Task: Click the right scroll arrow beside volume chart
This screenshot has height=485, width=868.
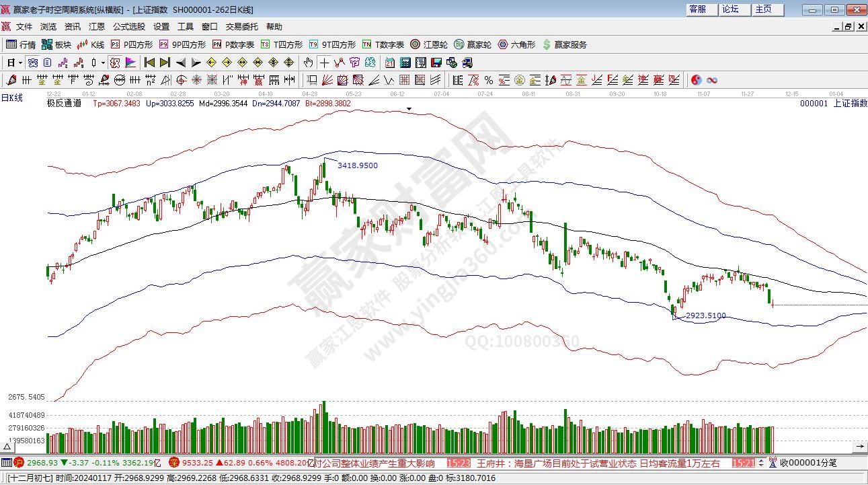Action: 860,447
